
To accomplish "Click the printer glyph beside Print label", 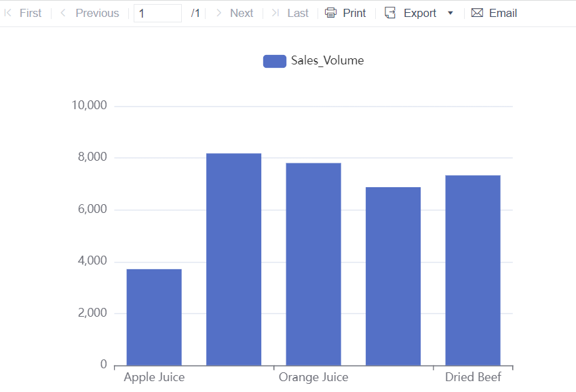I will [330, 13].
